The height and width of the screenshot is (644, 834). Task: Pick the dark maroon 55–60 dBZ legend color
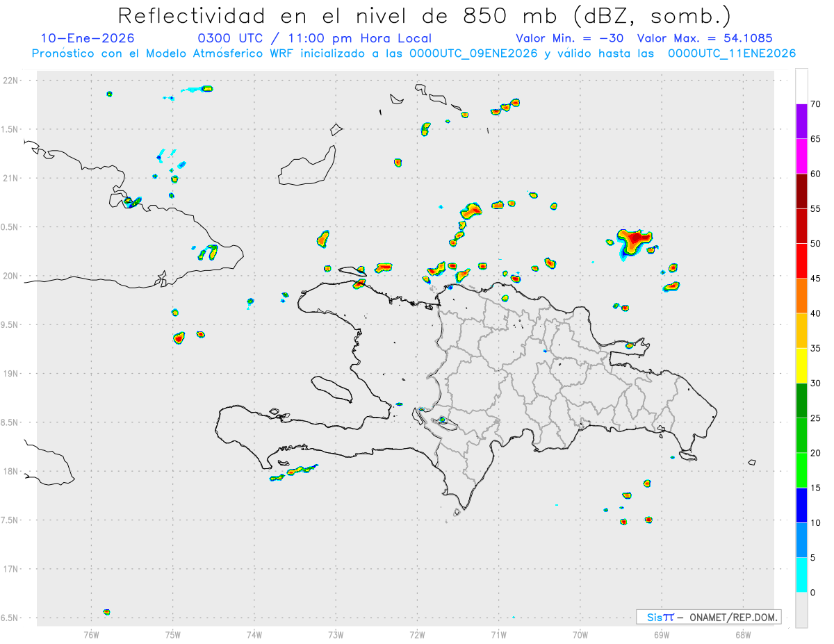(x=801, y=191)
